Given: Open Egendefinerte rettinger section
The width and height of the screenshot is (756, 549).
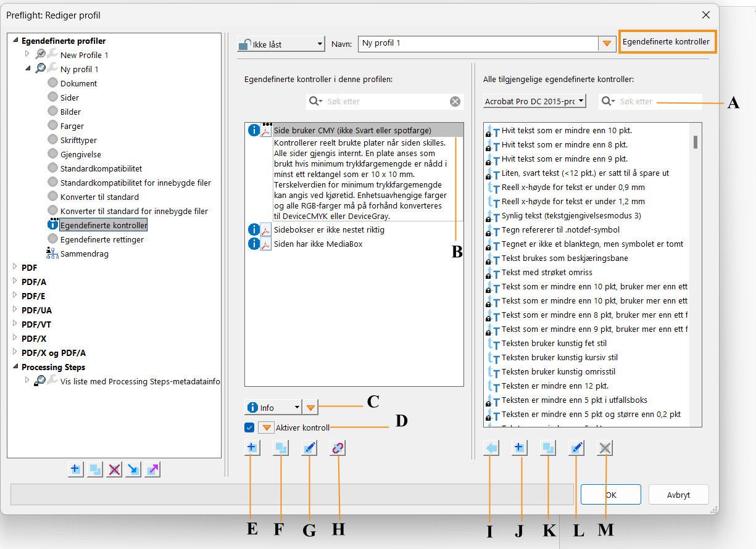Looking at the screenshot, I should click(x=102, y=239).
